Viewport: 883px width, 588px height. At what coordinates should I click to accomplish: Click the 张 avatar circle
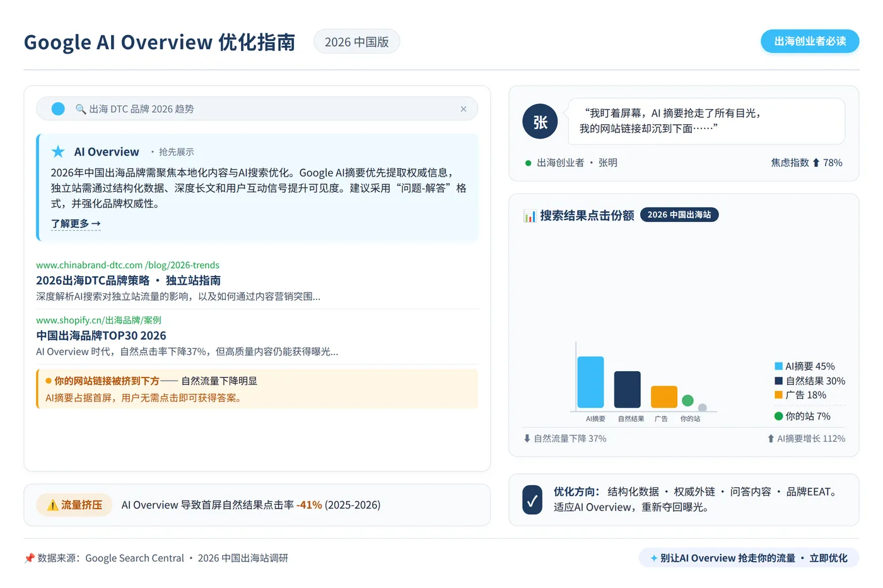(541, 122)
